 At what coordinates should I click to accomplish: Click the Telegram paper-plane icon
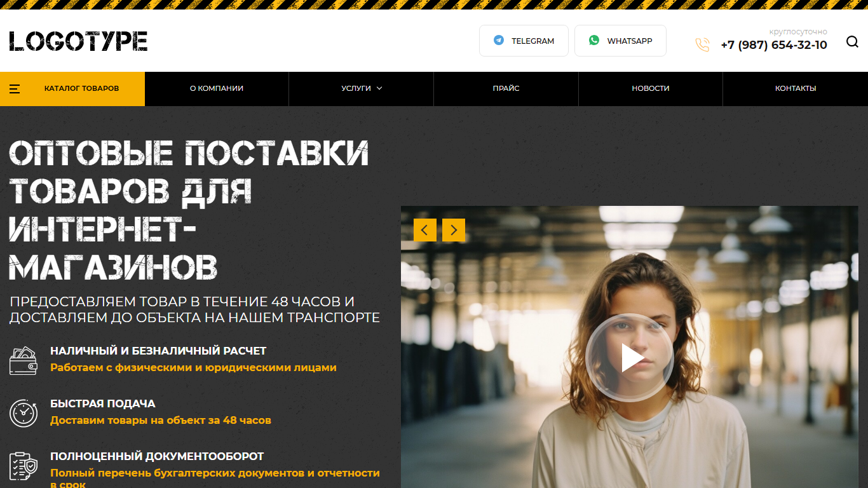coord(499,40)
